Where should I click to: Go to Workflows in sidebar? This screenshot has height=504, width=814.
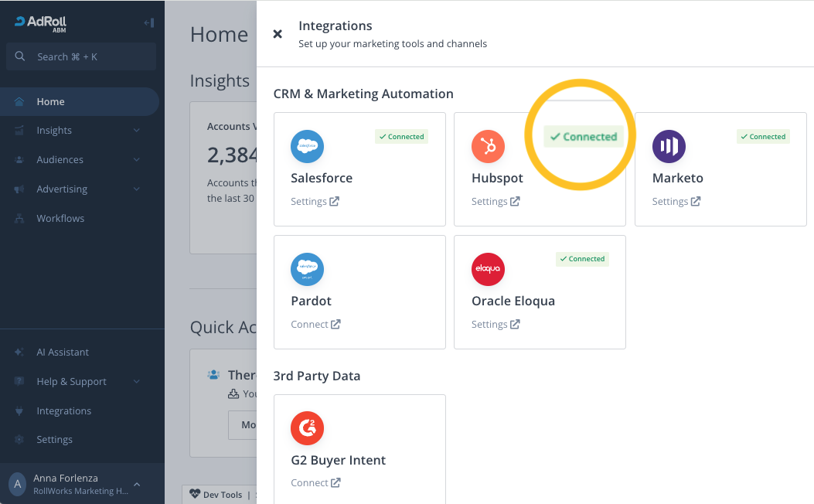60,219
